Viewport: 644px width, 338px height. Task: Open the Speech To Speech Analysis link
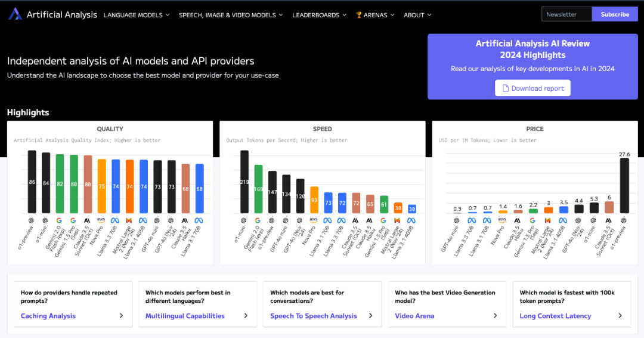[314, 316]
